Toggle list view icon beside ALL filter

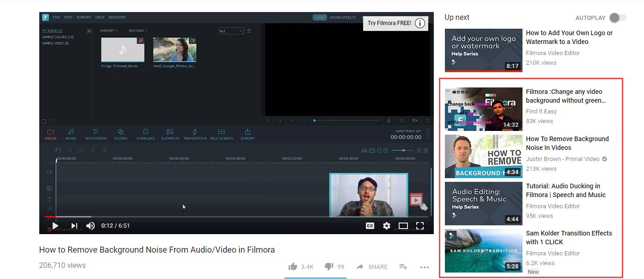pos(249,31)
